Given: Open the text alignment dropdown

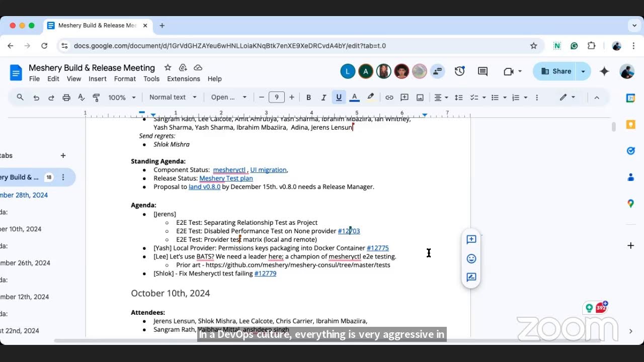Looking at the screenshot, I should point(441,98).
